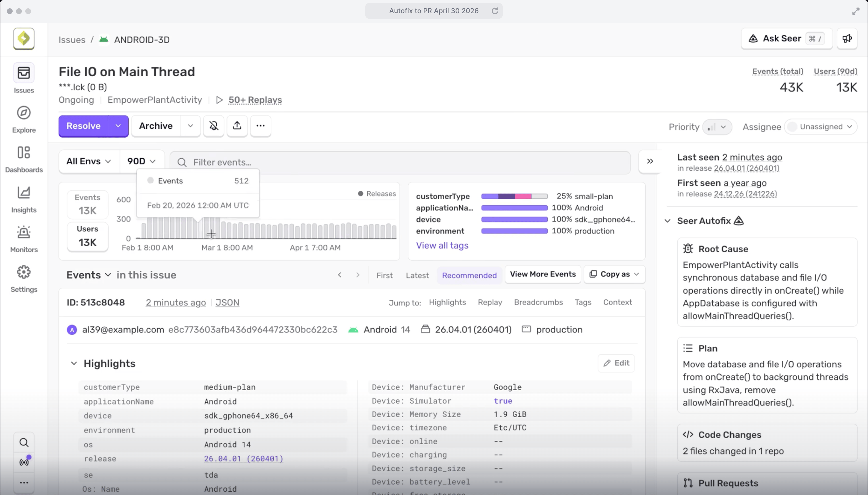The width and height of the screenshot is (868, 495).
Task: Open Insights in the sidebar
Action: [24, 199]
